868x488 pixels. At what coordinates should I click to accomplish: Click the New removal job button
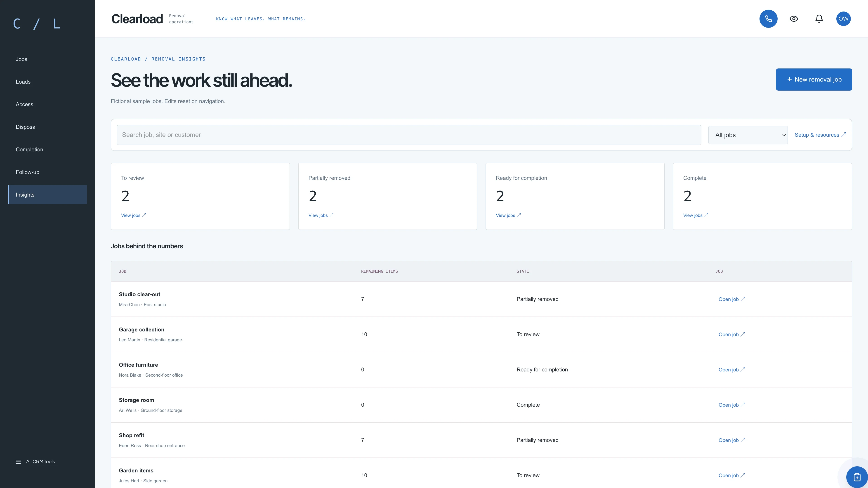tap(814, 80)
